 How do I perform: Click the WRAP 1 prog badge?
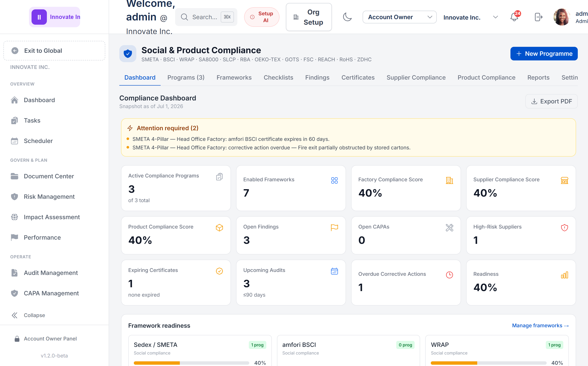click(x=554, y=345)
